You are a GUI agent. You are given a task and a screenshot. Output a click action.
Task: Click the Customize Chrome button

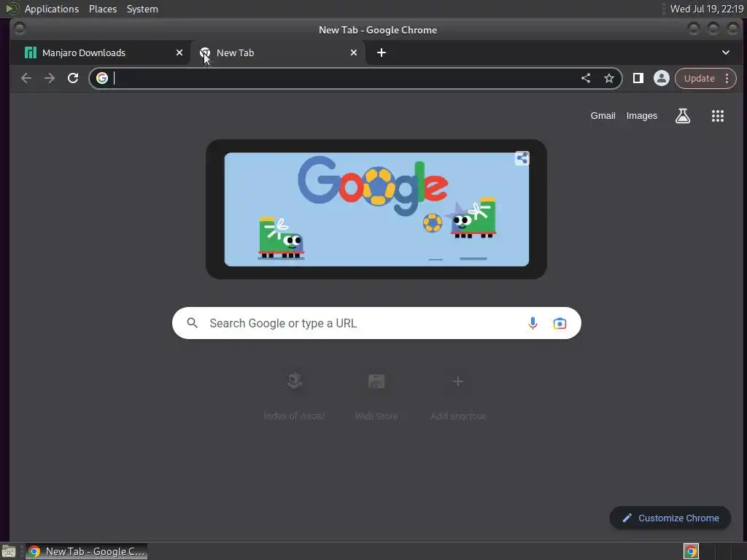670,518
